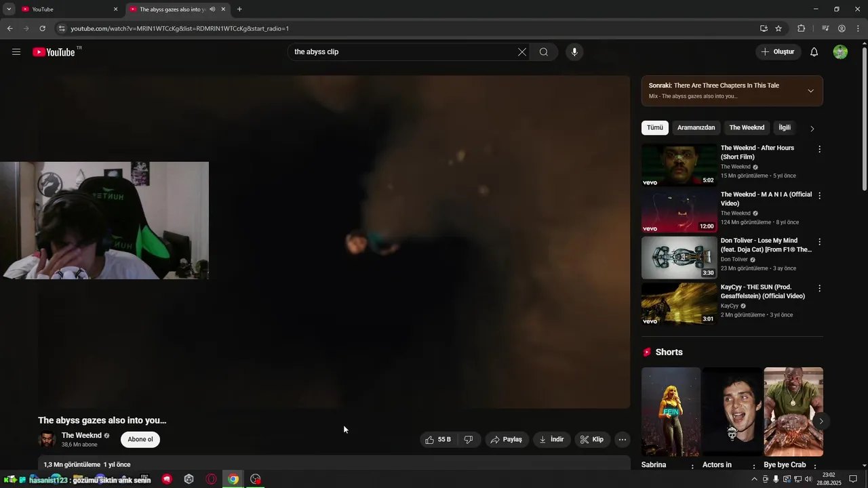This screenshot has width=868, height=488.
Task: Download the video with İndir
Action: click(x=552, y=440)
